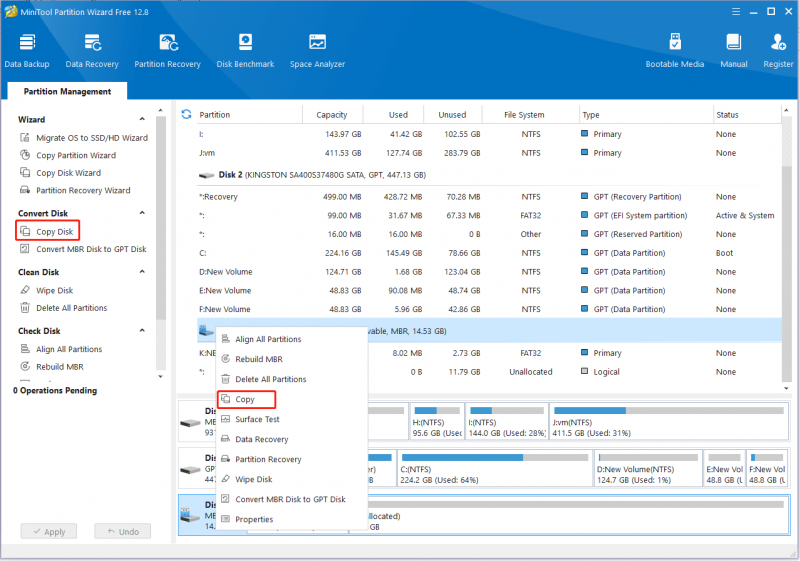Choose Align All Partitions in context menu
This screenshot has width=800, height=561.
coord(292,339)
